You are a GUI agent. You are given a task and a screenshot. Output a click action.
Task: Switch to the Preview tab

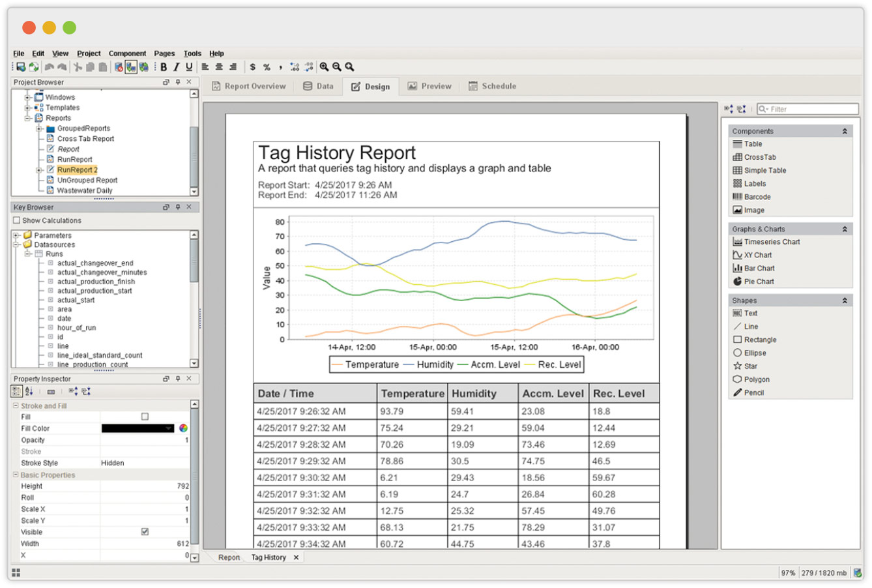[x=429, y=86]
